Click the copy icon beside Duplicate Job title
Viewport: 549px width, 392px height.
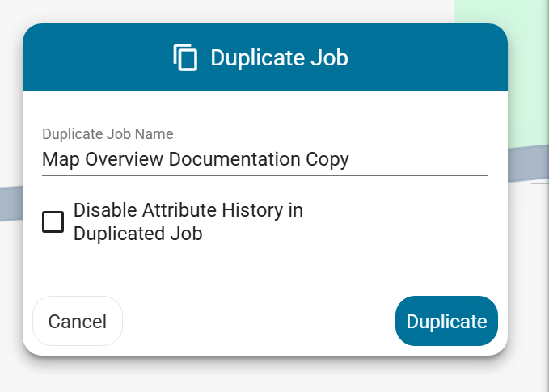coord(185,57)
